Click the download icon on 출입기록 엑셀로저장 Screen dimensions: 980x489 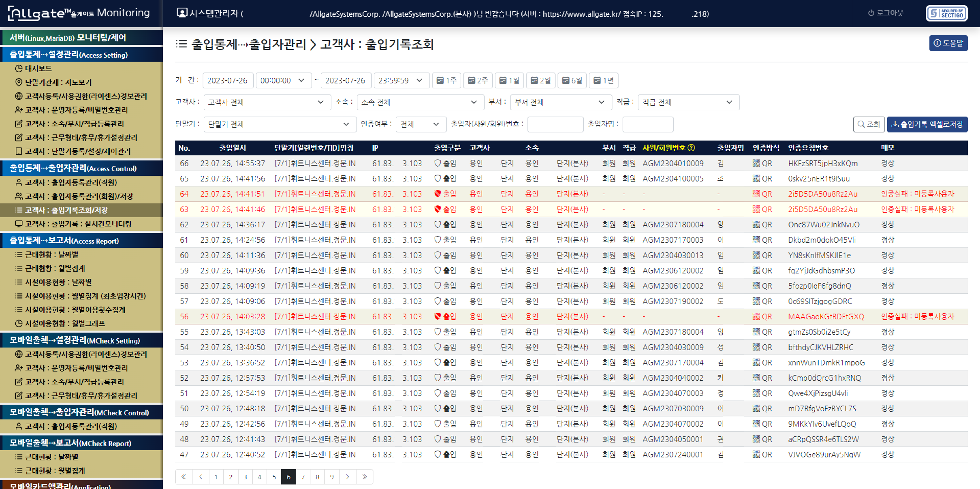pyautogui.click(x=895, y=124)
